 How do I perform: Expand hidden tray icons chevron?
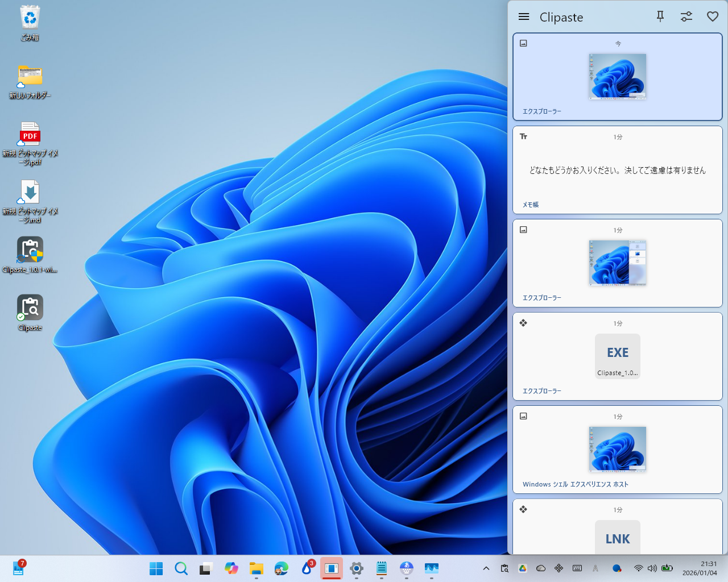pos(486,568)
